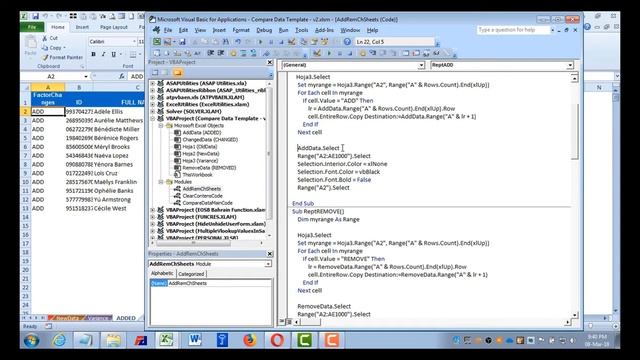Click Indent icon in Edit toolbar

(x=211, y=53)
